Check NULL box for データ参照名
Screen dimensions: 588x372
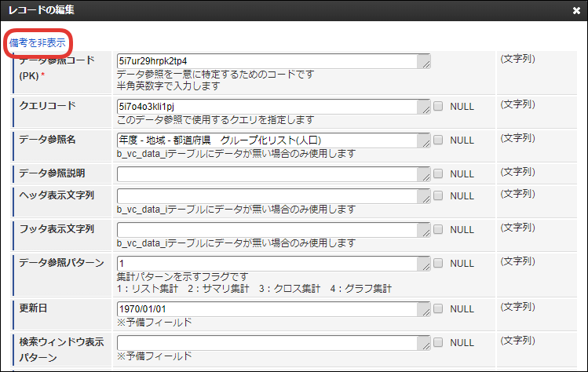(438, 140)
